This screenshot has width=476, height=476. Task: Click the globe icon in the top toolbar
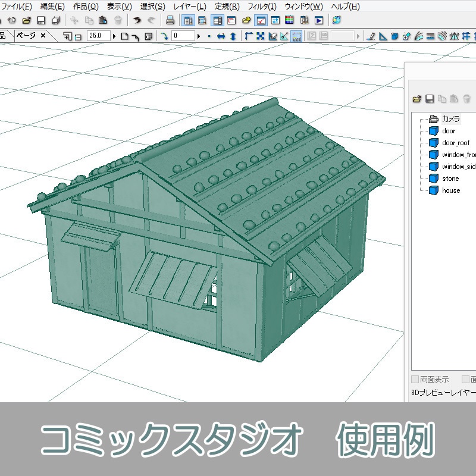point(336,20)
